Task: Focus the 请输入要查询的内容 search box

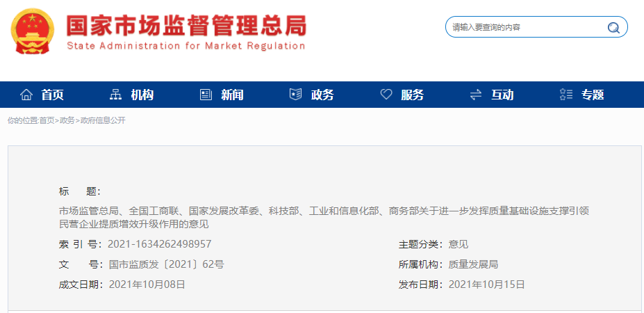Action: [536, 27]
